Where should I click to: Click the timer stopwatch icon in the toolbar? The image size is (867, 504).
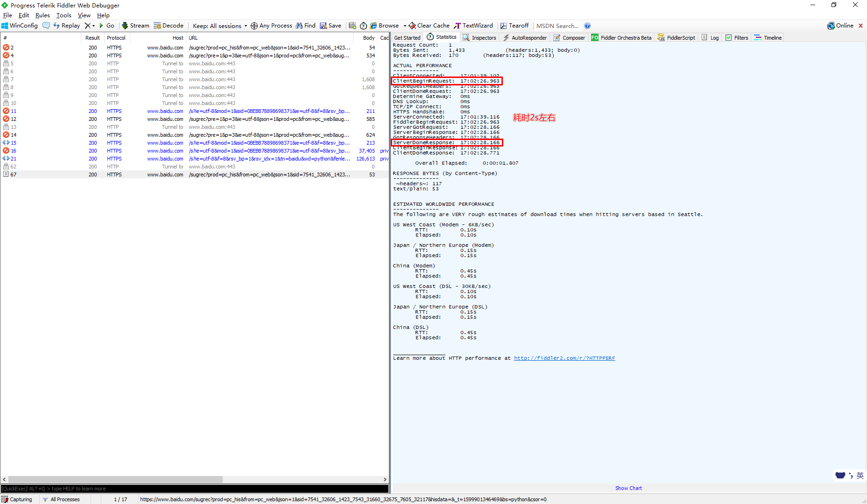(363, 26)
